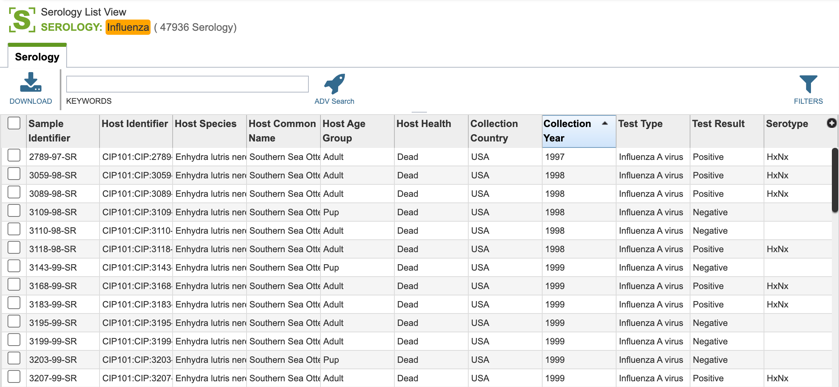
Task: Check the row for sample 3089-98-SR
Action: pos(14,193)
